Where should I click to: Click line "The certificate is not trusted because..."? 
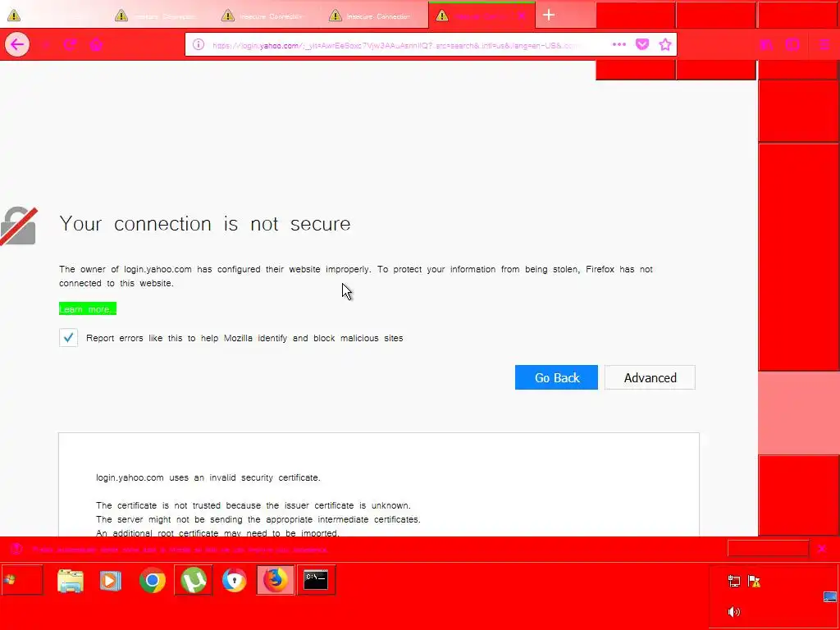(x=253, y=505)
